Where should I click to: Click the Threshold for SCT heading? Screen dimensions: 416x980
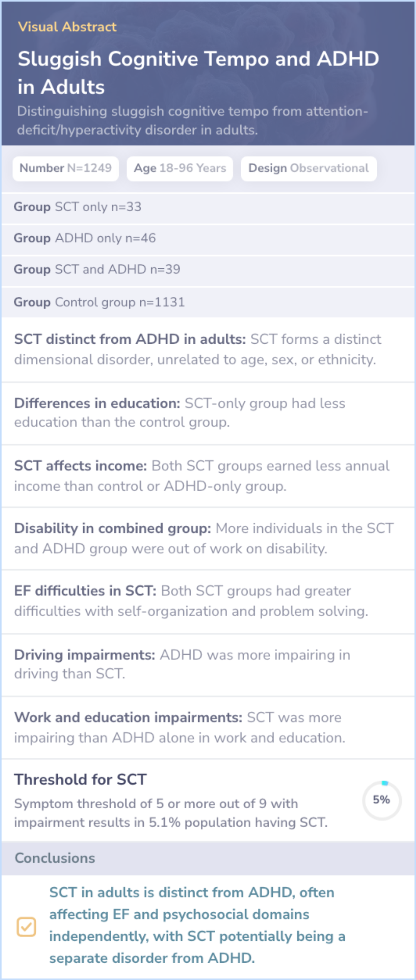pos(81,779)
